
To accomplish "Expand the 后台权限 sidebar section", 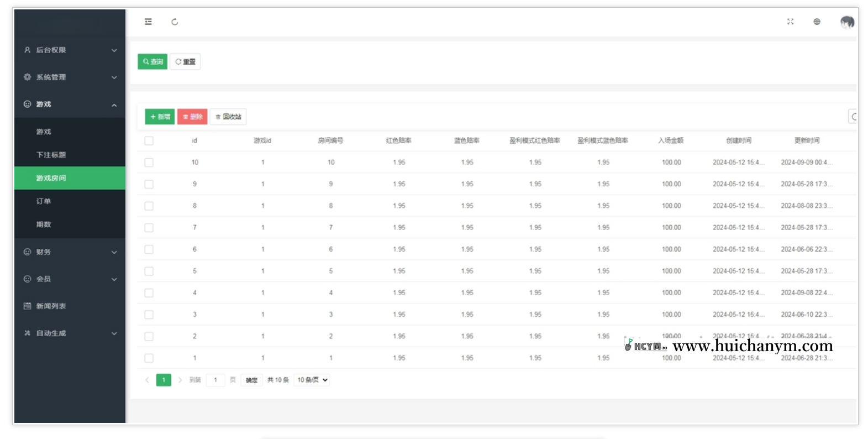I will [x=70, y=50].
